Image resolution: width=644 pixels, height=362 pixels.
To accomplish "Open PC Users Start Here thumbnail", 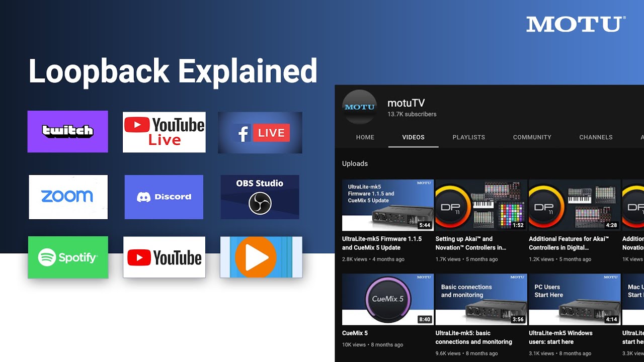I will tap(575, 299).
